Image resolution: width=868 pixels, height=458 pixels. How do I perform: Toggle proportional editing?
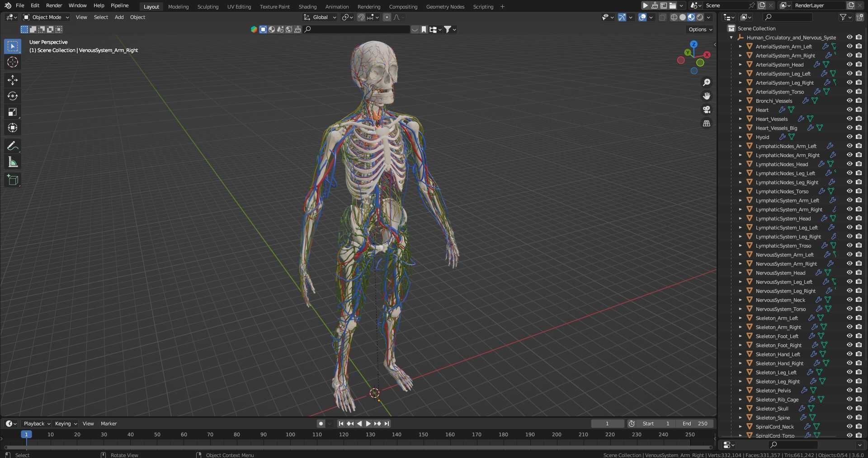(387, 17)
